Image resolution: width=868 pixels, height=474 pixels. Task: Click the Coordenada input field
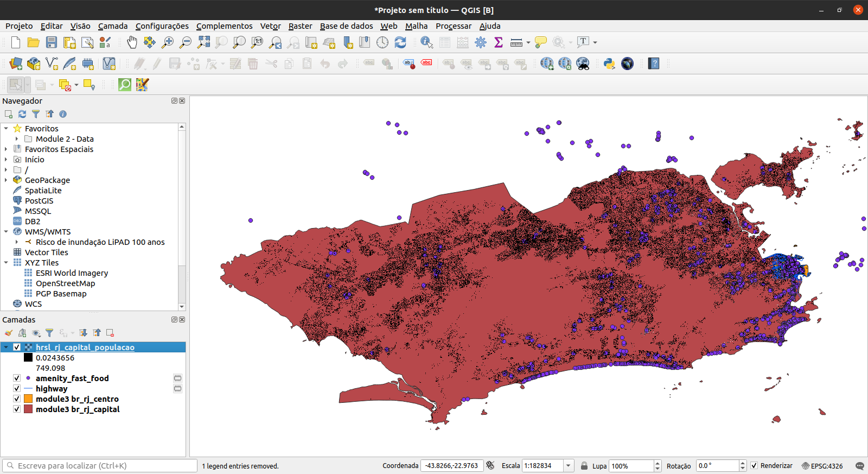coord(452,465)
